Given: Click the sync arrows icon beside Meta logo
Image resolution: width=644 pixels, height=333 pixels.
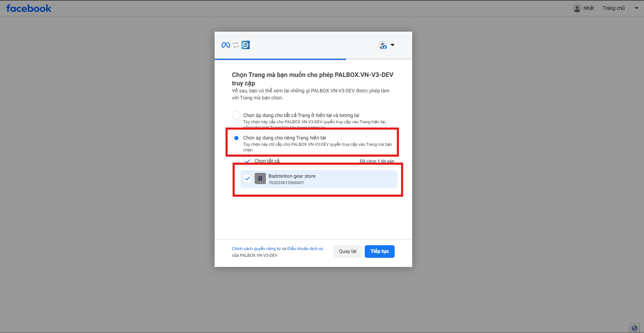Looking at the screenshot, I should coord(236,45).
